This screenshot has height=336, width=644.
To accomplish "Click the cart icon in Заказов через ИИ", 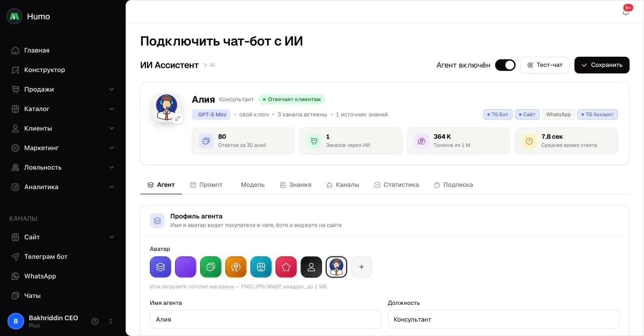I will coord(314,141).
